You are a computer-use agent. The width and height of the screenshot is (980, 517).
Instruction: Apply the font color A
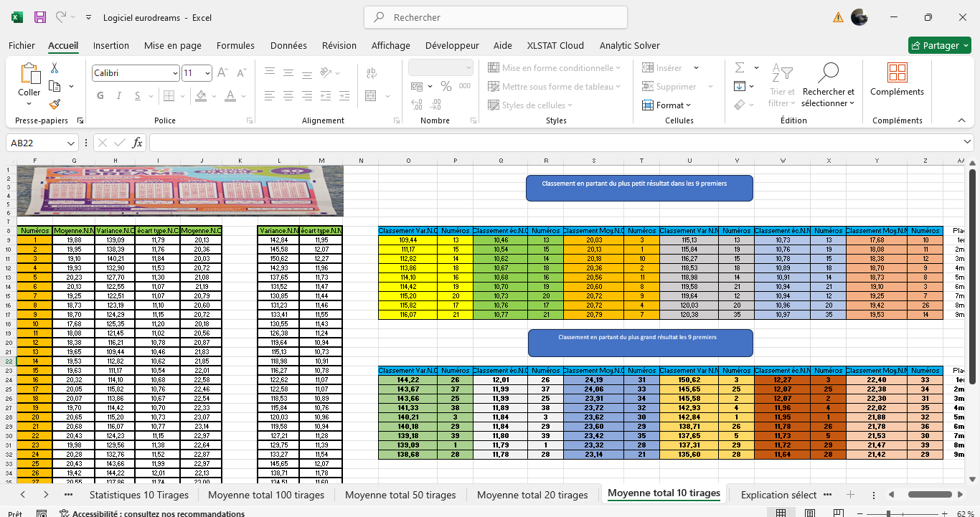pos(232,96)
